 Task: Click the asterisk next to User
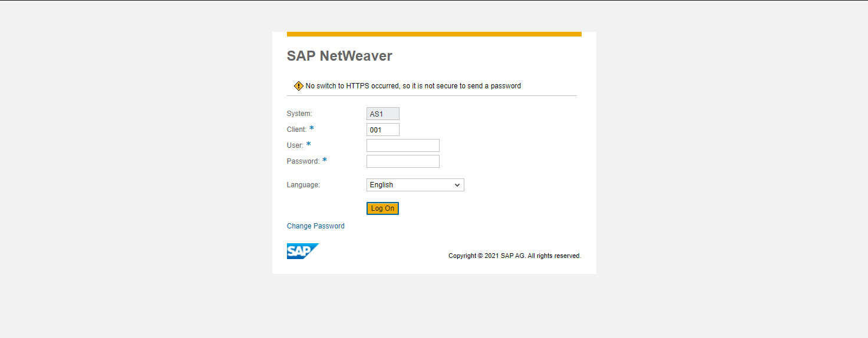pos(308,144)
